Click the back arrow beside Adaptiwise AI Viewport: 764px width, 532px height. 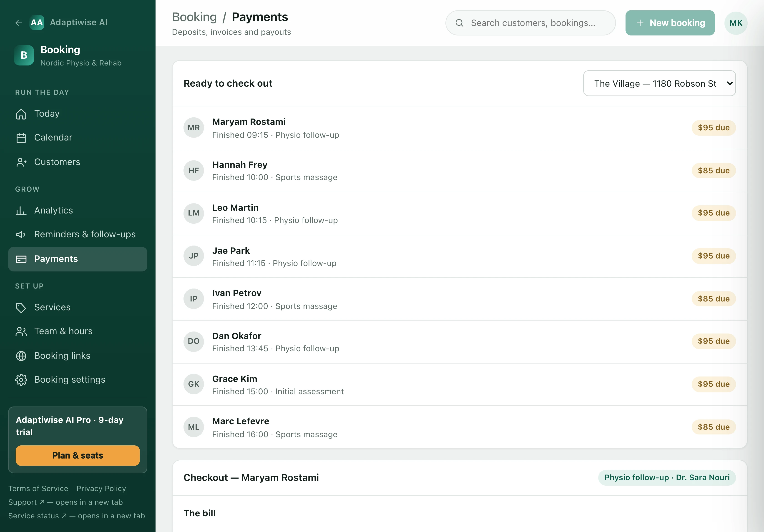click(x=19, y=23)
